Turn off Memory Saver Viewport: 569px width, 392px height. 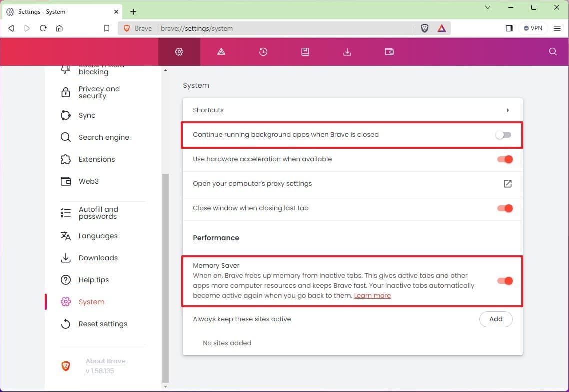(505, 281)
